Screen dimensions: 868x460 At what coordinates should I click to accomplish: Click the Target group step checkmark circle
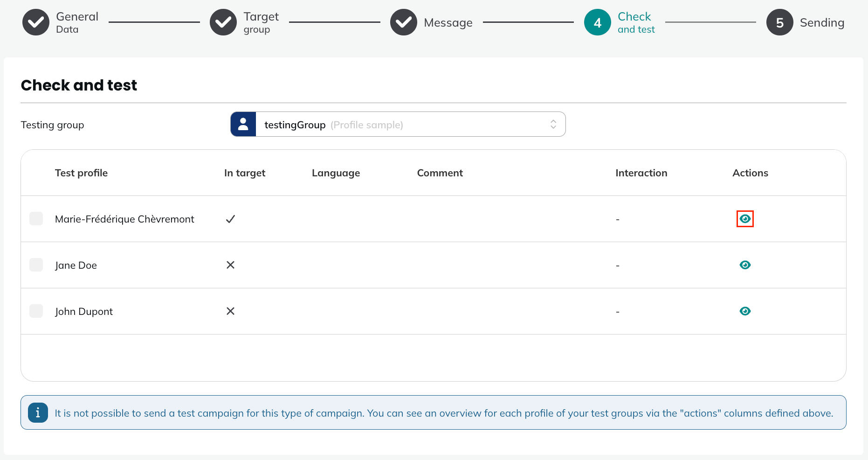[223, 22]
